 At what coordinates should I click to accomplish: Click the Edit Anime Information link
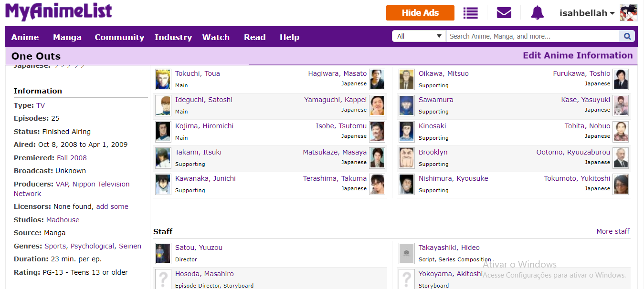click(x=578, y=55)
